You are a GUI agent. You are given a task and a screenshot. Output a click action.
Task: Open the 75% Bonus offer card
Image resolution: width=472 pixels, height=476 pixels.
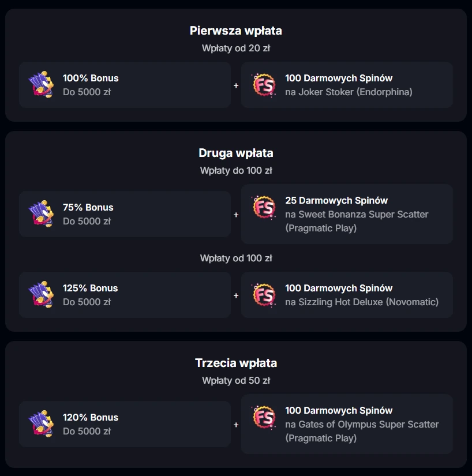click(125, 214)
